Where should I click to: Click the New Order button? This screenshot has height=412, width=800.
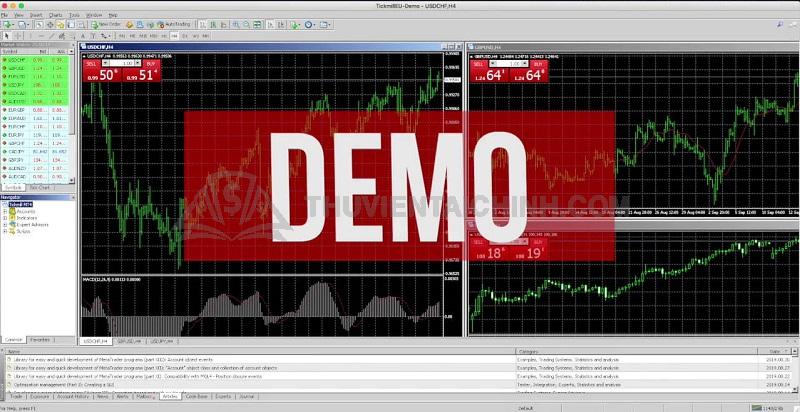pyautogui.click(x=106, y=24)
